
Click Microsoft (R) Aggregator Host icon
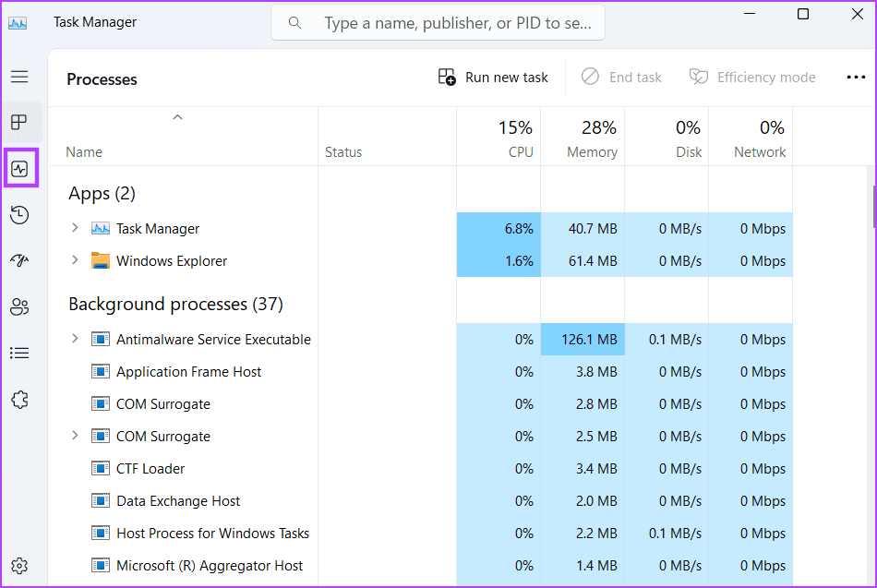pos(101,566)
